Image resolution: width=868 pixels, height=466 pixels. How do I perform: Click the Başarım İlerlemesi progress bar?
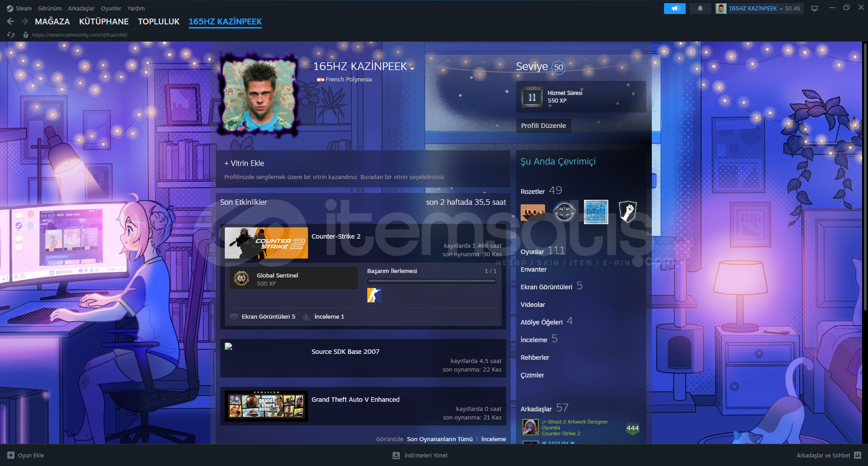tap(432, 282)
